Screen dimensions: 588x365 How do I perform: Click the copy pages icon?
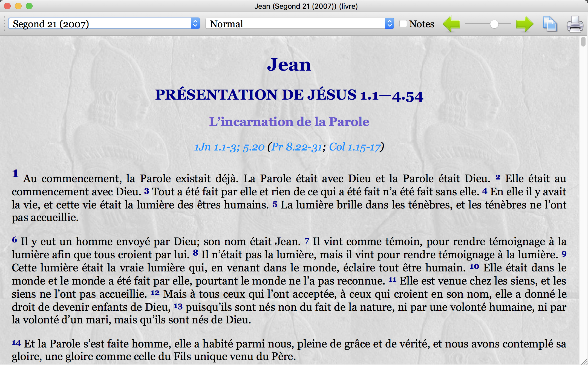[x=550, y=24]
